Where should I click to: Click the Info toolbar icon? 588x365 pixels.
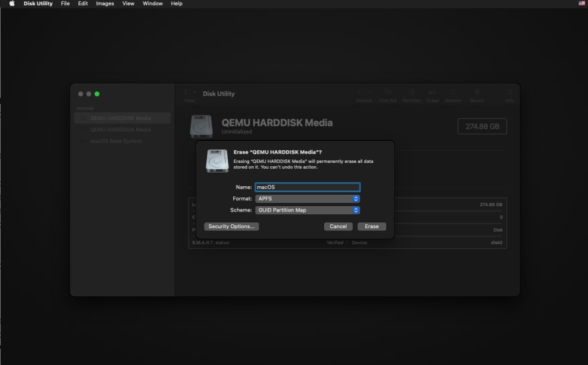(x=510, y=92)
